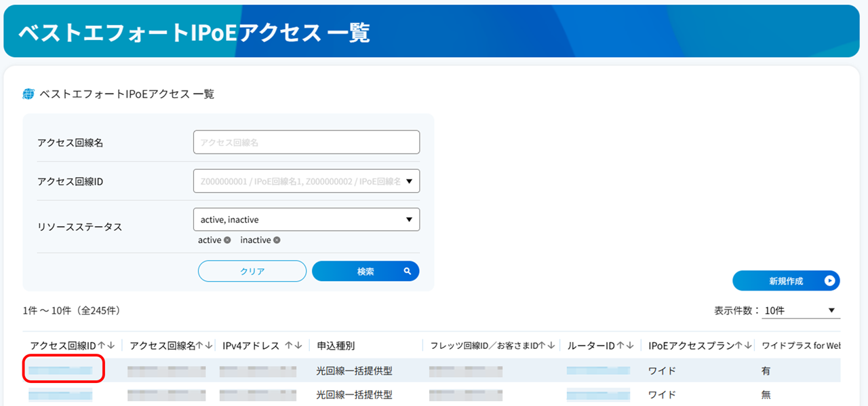Sort アクセス回線名 column descending with down arrow

[210, 346]
